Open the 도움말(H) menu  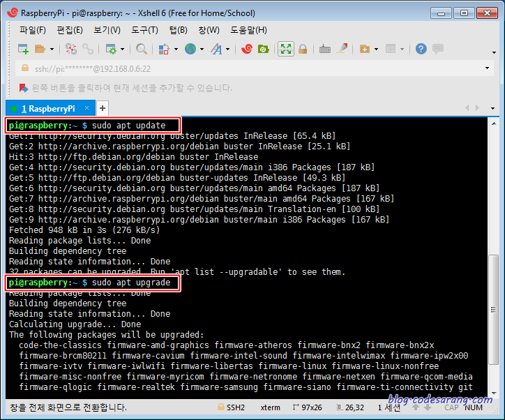(248, 30)
